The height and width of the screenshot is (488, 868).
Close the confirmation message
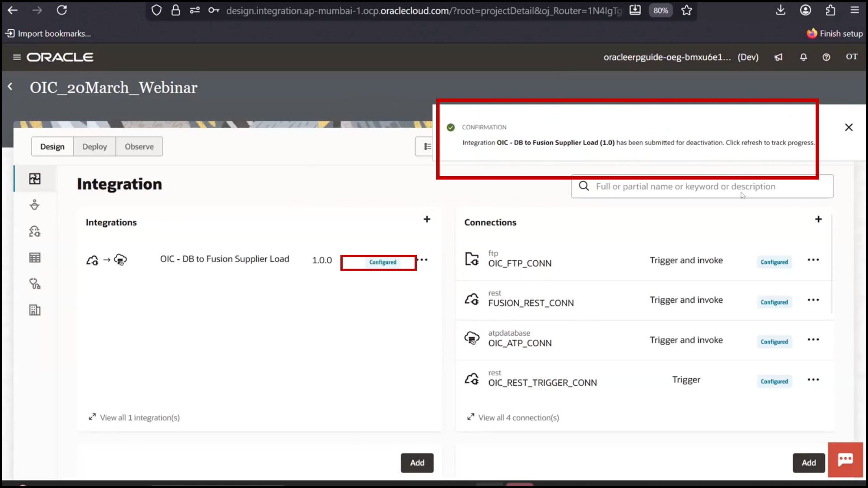click(x=849, y=127)
